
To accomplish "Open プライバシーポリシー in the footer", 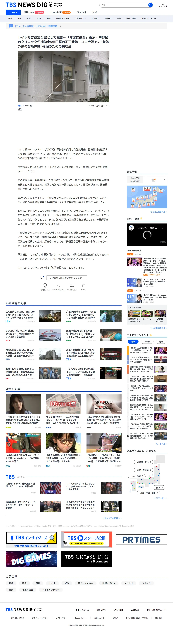I will tap(40, 618).
